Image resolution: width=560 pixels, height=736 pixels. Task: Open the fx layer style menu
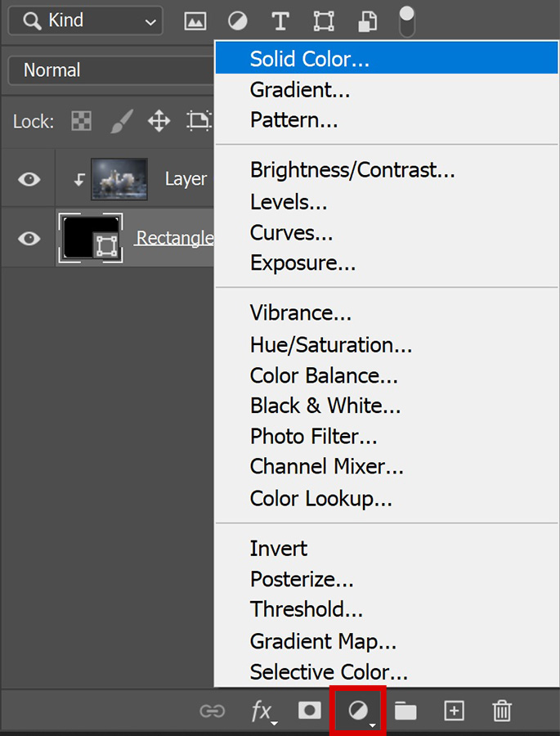click(263, 712)
